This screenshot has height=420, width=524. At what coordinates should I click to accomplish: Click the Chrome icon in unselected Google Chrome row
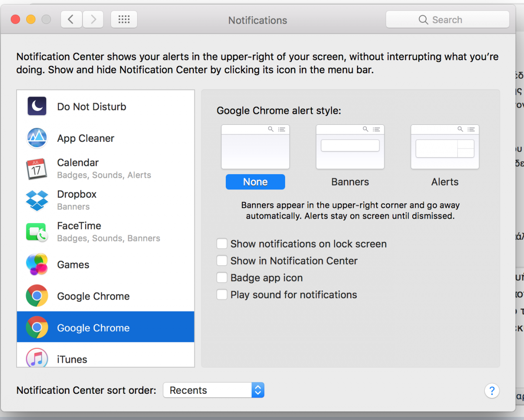click(x=37, y=296)
